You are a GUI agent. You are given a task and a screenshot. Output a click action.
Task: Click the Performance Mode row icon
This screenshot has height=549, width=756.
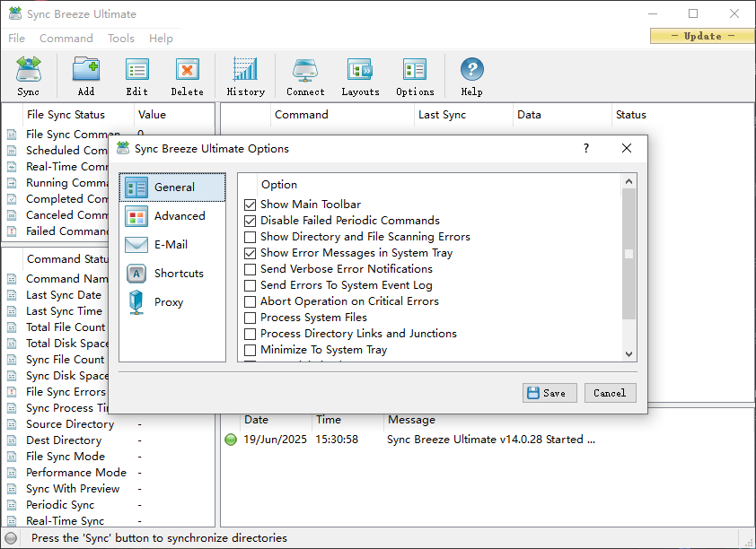point(12,473)
